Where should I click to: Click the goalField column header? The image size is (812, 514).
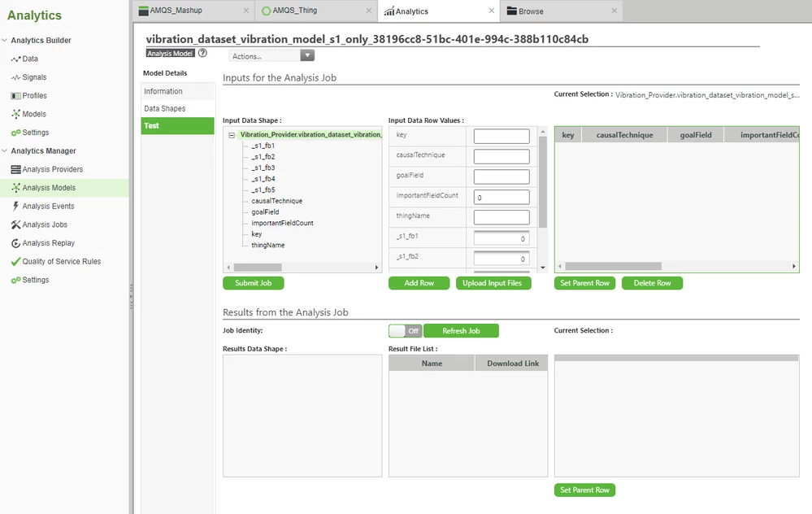pyautogui.click(x=696, y=135)
